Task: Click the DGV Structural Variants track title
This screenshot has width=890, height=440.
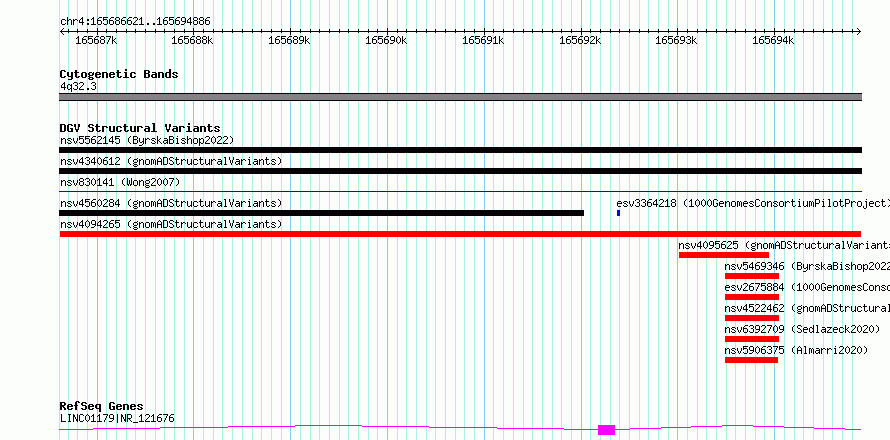Action: 140,128
